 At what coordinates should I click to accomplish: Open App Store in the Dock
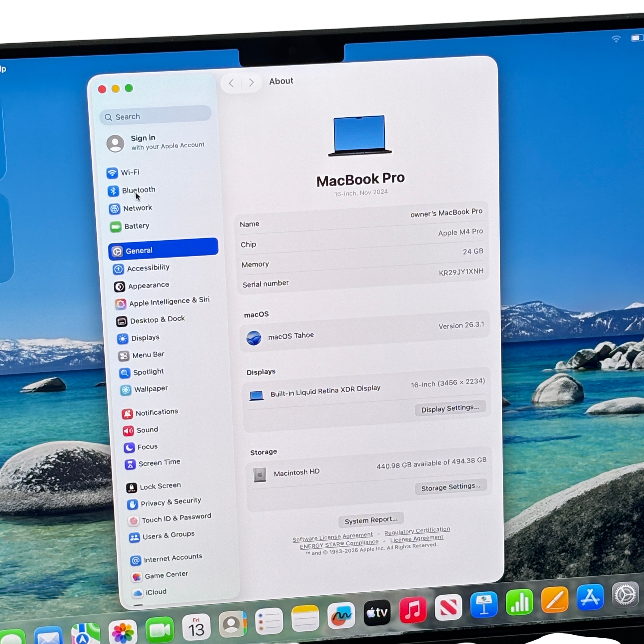[590, 598]
